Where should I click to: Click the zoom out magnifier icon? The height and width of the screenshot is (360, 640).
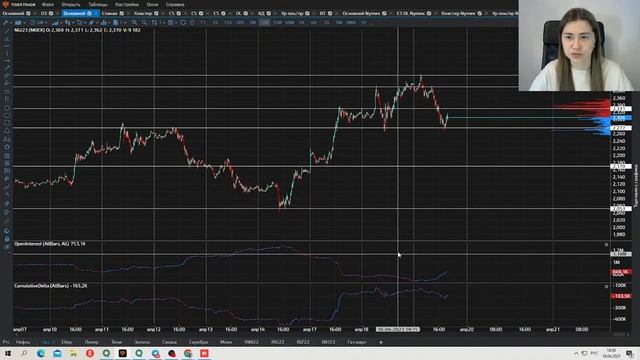pos(144,22)
